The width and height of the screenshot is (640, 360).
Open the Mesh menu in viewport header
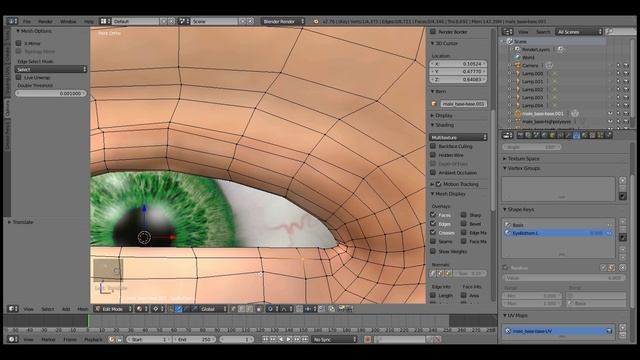click(x=83, y=309)
